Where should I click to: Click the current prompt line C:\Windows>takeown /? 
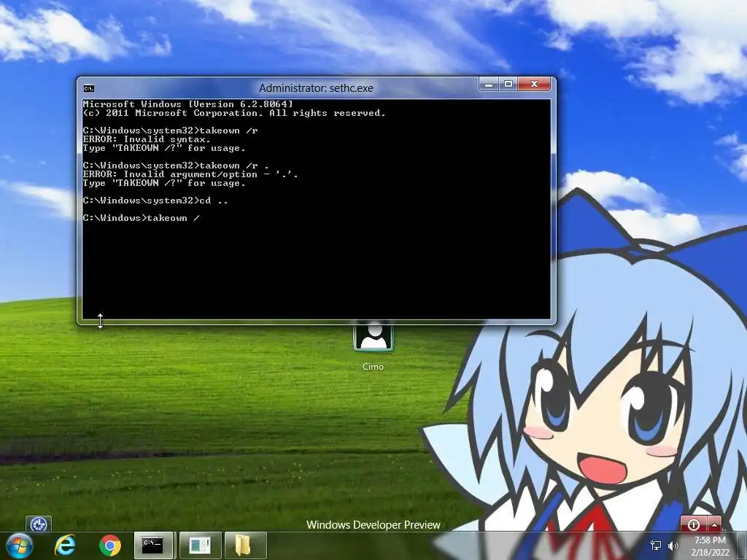click(141, 218)
